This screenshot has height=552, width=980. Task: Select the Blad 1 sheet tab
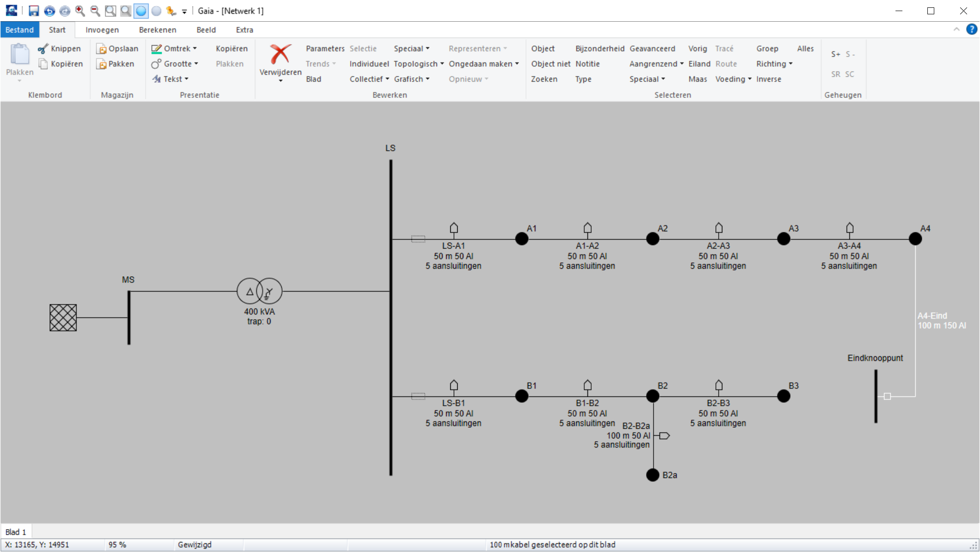(x=16, y=532)
